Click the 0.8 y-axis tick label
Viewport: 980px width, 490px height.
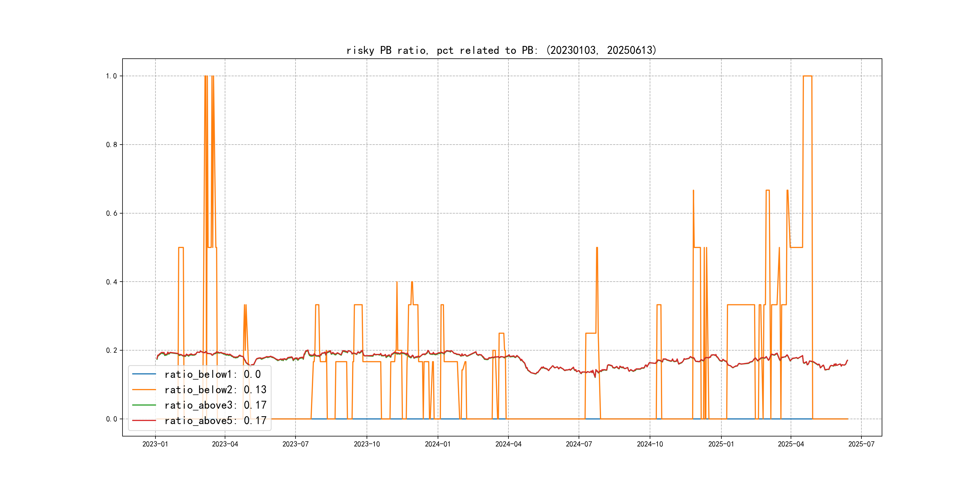(x=111, y=145)
